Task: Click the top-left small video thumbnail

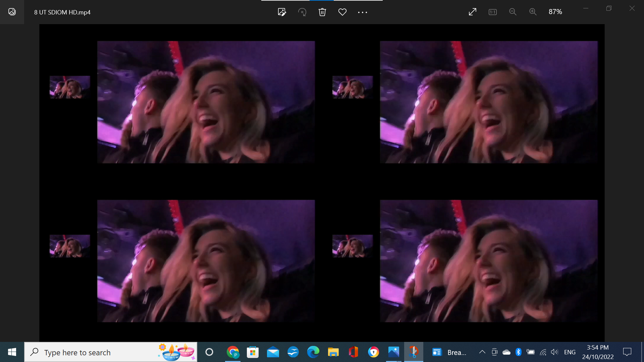Action: tap(70, 87)
